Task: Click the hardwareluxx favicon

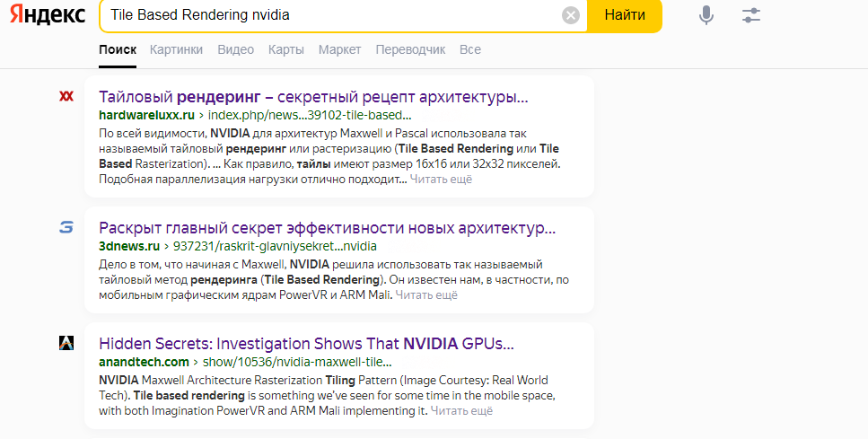Action: (x=66, y=96)
